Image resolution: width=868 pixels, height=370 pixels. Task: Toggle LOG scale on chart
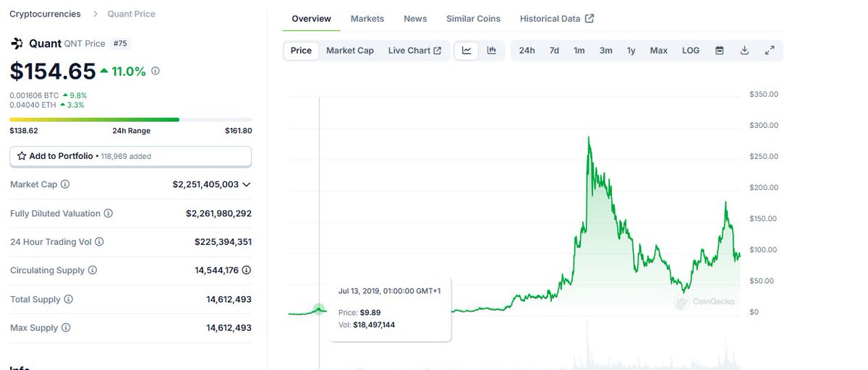pos(691,51)
